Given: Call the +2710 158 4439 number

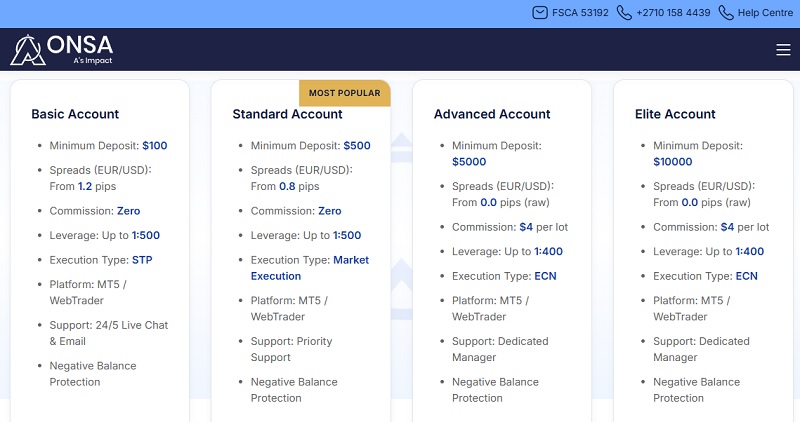Looking at the screenshot, I should tap(673, 13).
